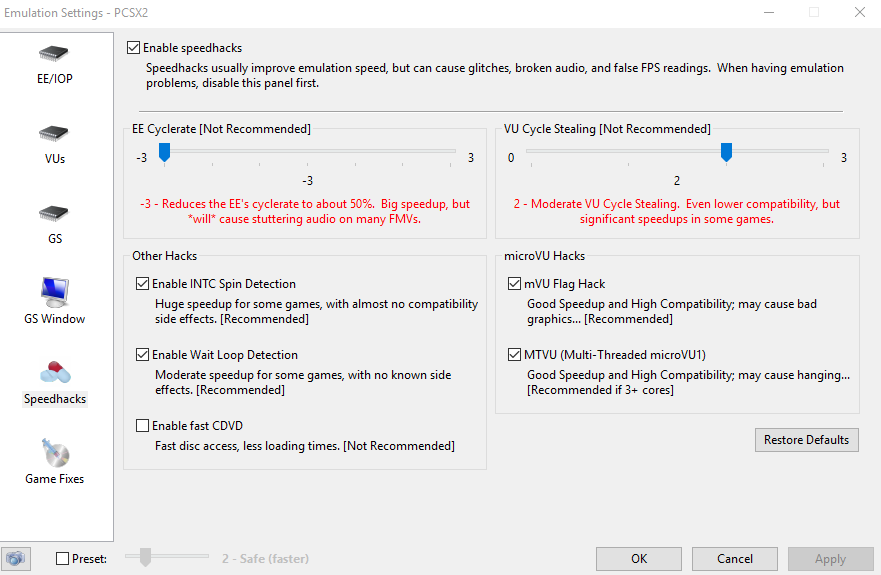881x575 pixels.
Task: Click the camera icon at bottom left
Action: 16,559
